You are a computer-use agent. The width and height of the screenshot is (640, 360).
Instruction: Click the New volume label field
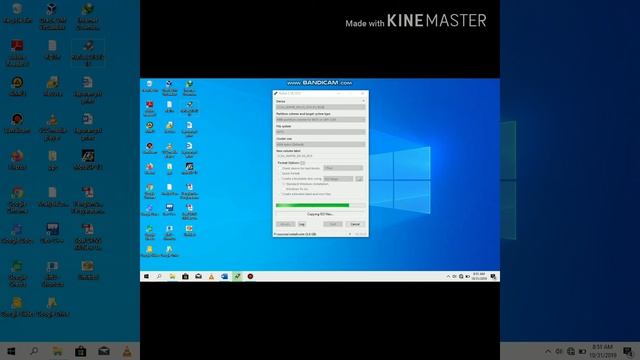point(320,156)
